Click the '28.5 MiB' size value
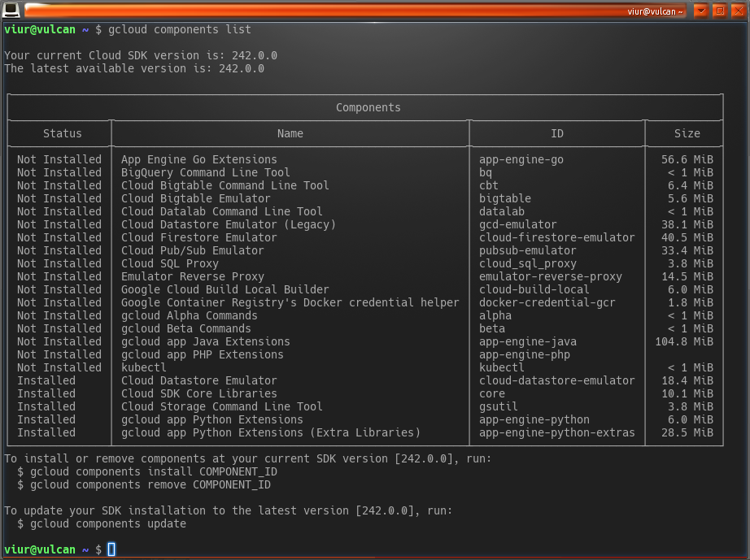The height and width of the screenshot is (560, 750). pyautogui.click(x=687, y=433)
